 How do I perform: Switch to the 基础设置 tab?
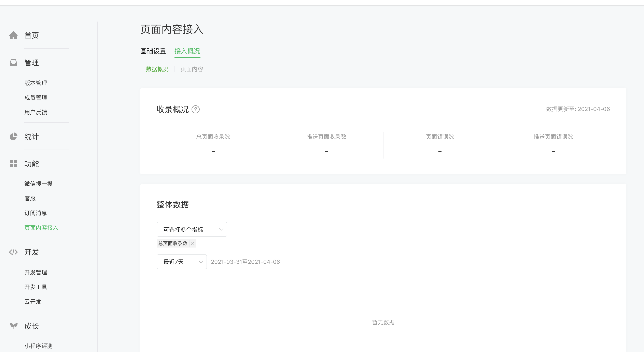tap(153, 51)
